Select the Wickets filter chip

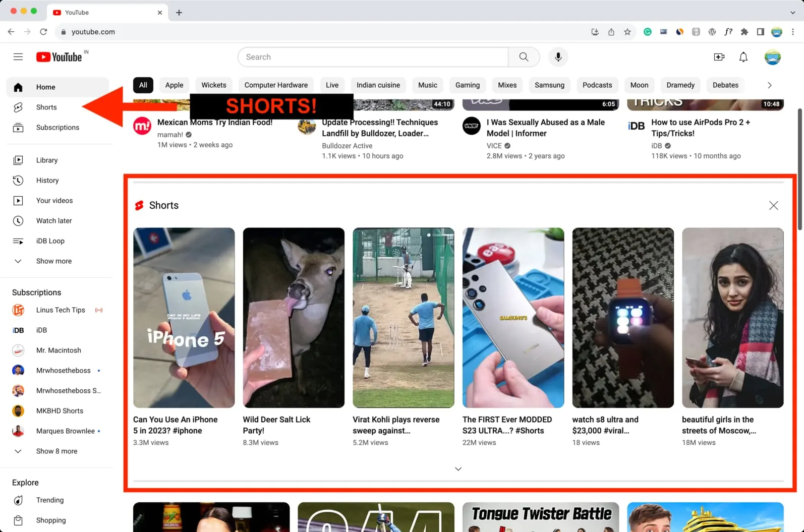point(214,85)
